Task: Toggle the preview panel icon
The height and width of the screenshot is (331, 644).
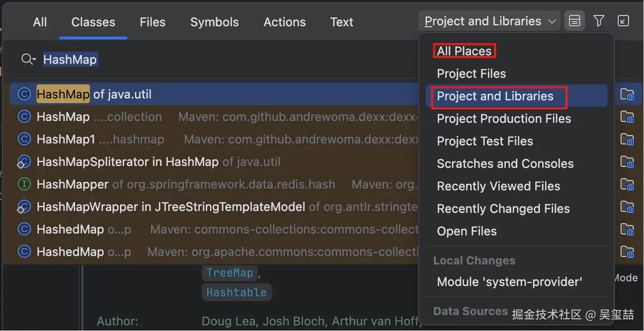Action: (575, 21)
